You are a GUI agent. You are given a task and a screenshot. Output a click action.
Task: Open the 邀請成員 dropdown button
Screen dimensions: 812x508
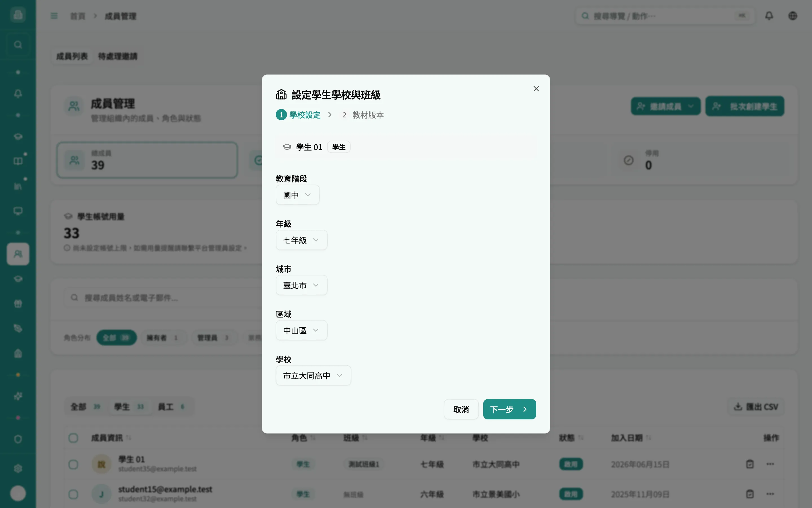pyautogui.click(x=666, y=106)
